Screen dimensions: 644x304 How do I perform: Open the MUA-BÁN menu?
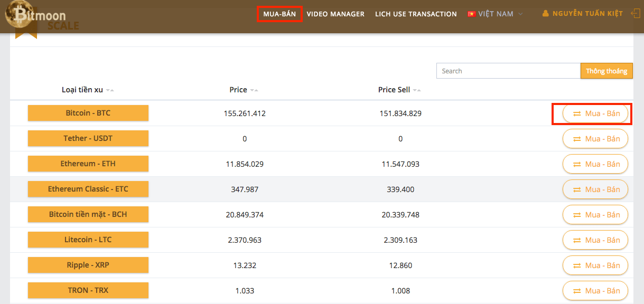(279, 14)
